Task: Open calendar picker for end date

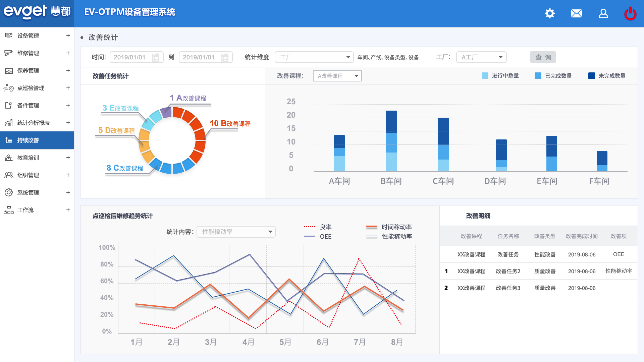Action: pos(225,57)
